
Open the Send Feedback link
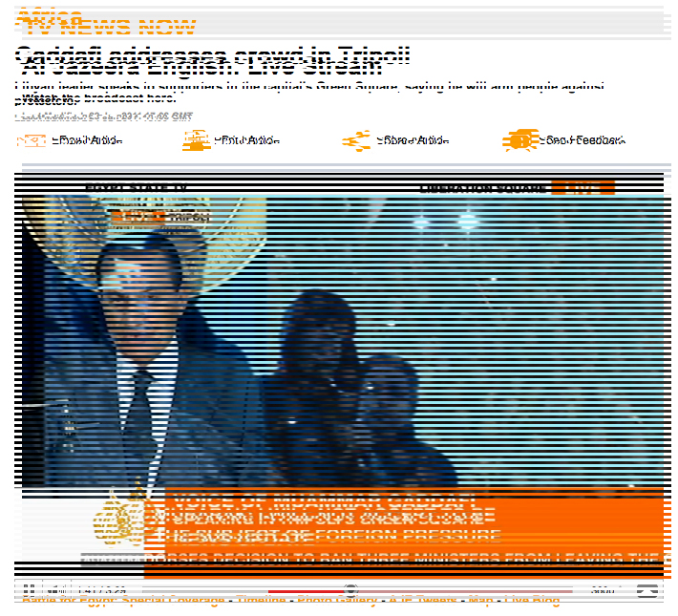coord(582,140)
